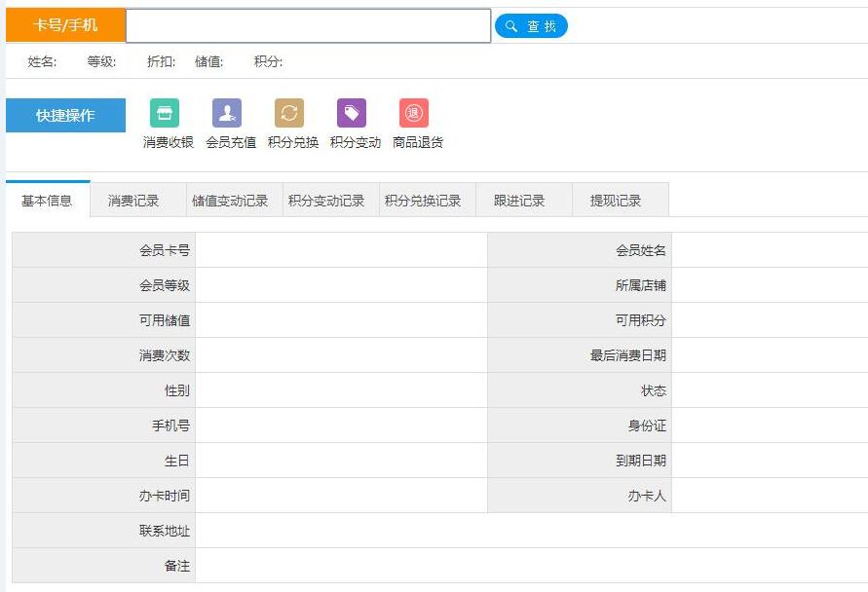
Task: Open 积分变动 (points change) tool
Action: [x=351, y=113]
